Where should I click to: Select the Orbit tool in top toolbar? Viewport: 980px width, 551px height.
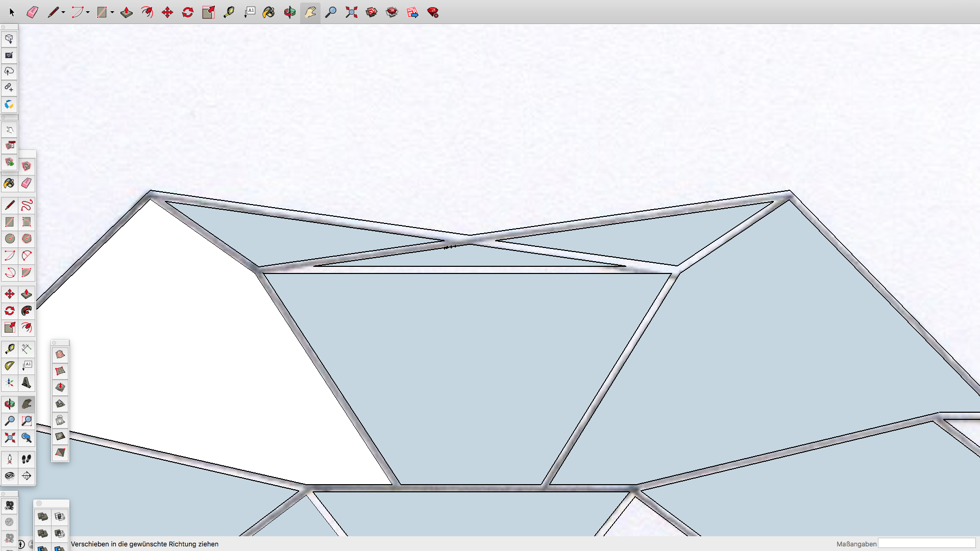point(289,12)
